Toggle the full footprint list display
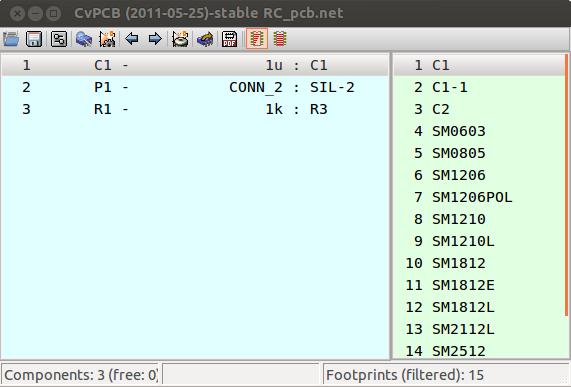Viewport: 571px width, 387px height. (x=280, y=39)
